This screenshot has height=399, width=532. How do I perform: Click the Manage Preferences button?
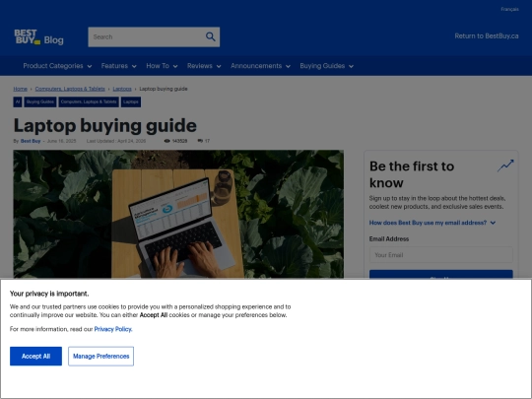coord(101,357)
